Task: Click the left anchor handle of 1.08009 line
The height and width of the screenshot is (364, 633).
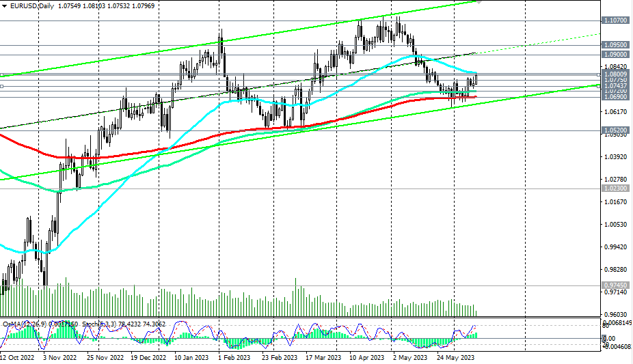Action: click(x=1, y=75)
